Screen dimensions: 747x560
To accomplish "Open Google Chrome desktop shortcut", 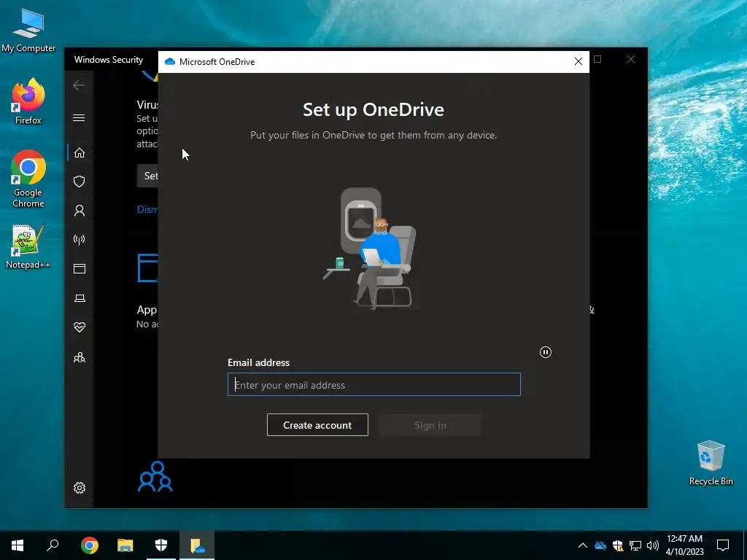I will click(28, 179).
